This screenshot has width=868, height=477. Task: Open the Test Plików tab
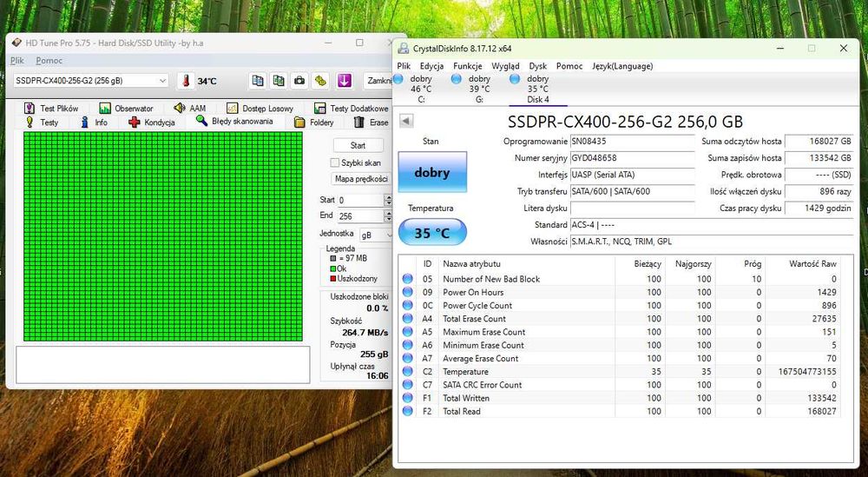pos(51,108)
